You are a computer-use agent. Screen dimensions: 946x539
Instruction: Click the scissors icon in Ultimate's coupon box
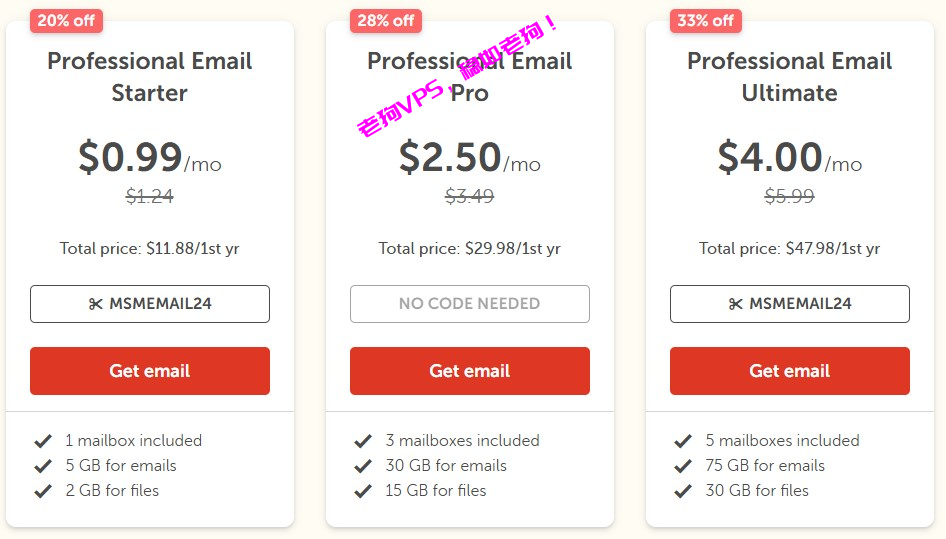pyautogui.click(x=736, y=304)
